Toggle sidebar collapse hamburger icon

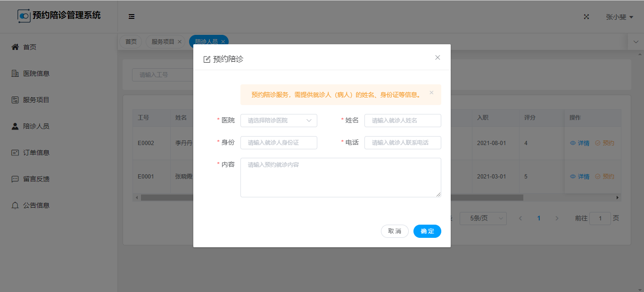click(x=132, y=16)
